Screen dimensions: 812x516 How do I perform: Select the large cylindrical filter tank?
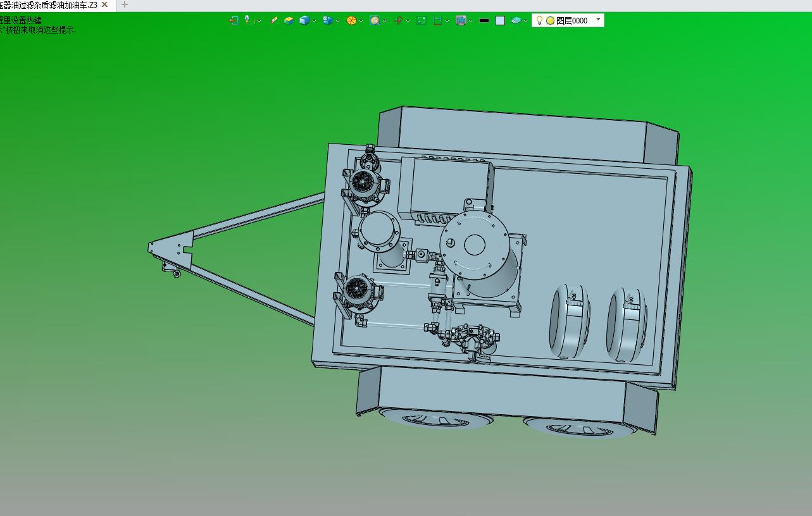point(478,253)
